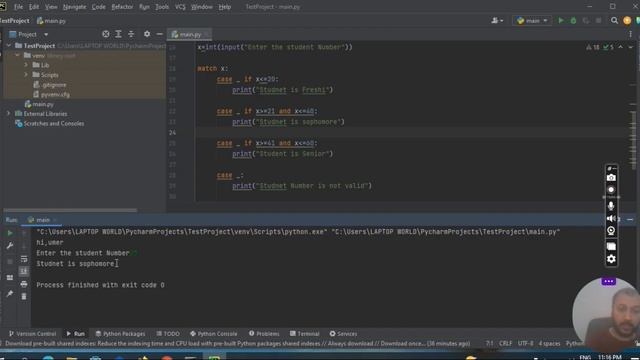This screenshot has width=640, height=360.
Task: Open Services tool window
Action: [343, 333]
